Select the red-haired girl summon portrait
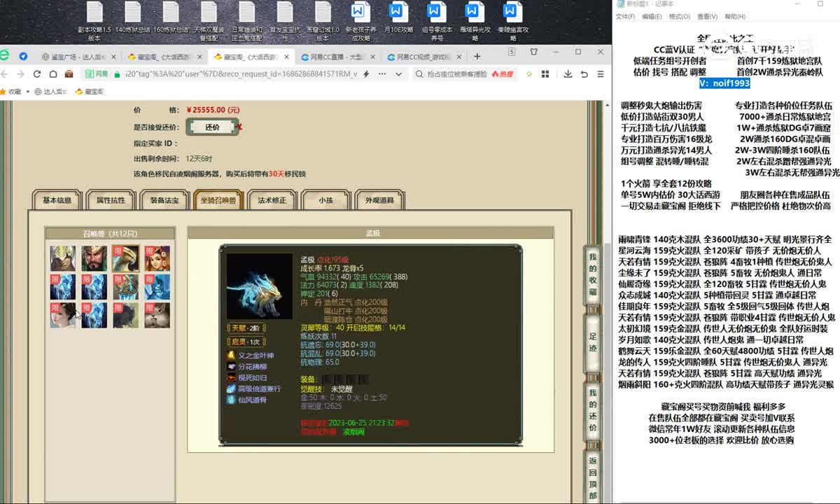 [157, 258]
